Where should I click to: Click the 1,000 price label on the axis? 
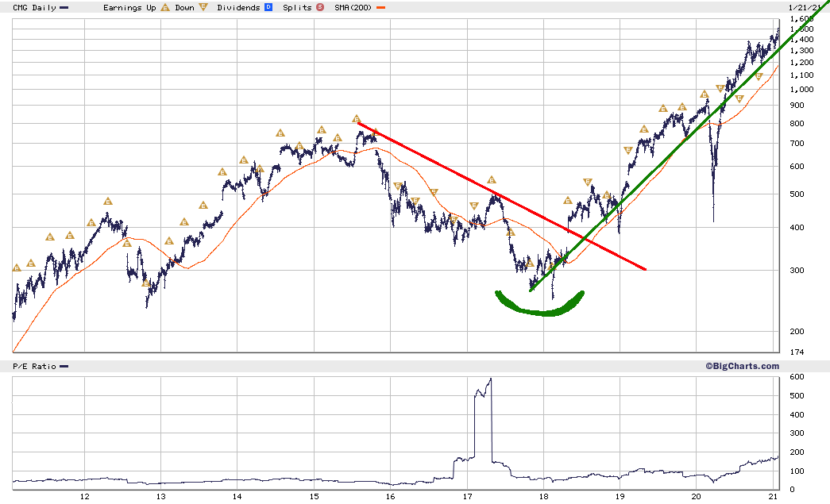[802, 89]
